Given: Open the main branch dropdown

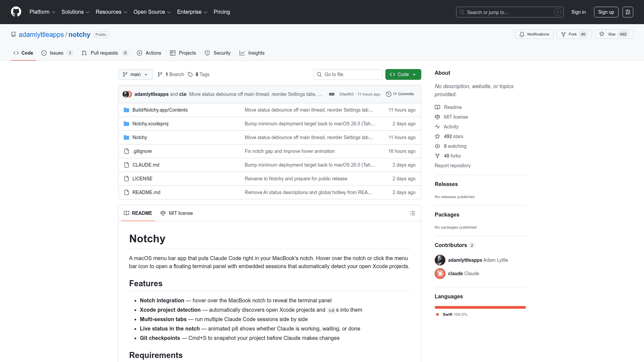Looking at the screenshot, I should [135, 74].
